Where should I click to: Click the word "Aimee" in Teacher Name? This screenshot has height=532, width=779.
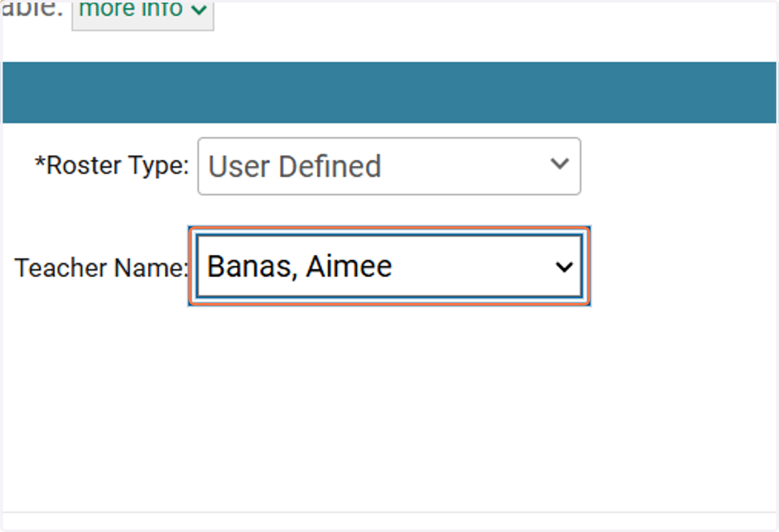(x=349, y=266)
